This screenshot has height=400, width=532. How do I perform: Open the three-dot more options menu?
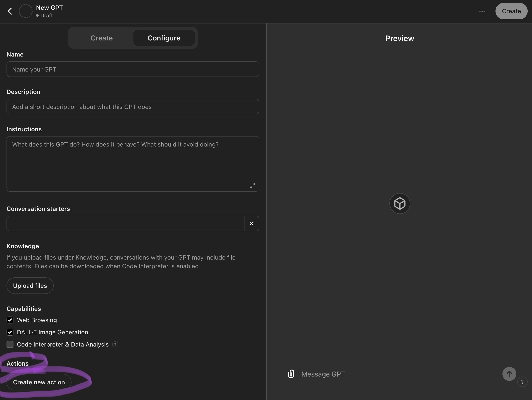tap(482, 11)
